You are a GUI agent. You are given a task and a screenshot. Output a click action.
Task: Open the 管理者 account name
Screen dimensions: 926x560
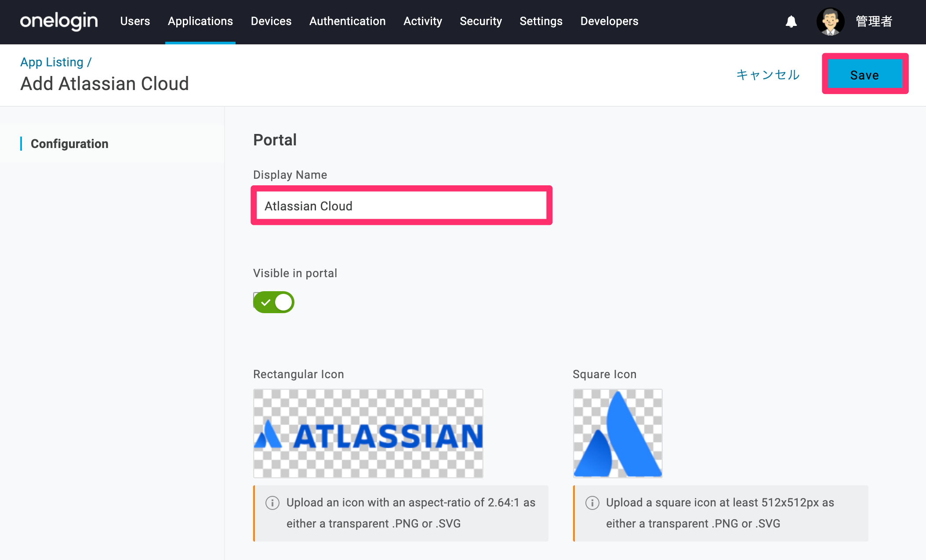click(x=874, y=21)
